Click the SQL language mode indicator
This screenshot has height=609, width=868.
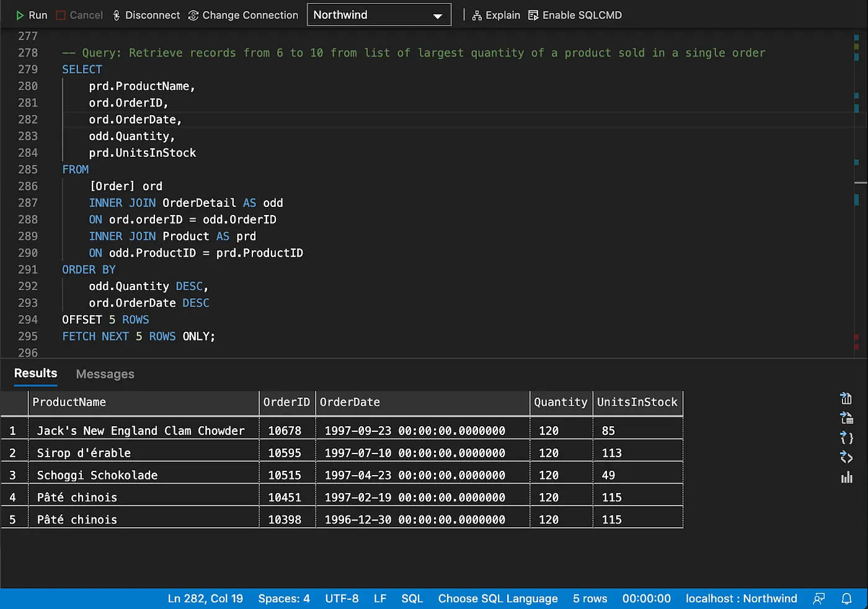pyautogui.click(x=412, y=598)
